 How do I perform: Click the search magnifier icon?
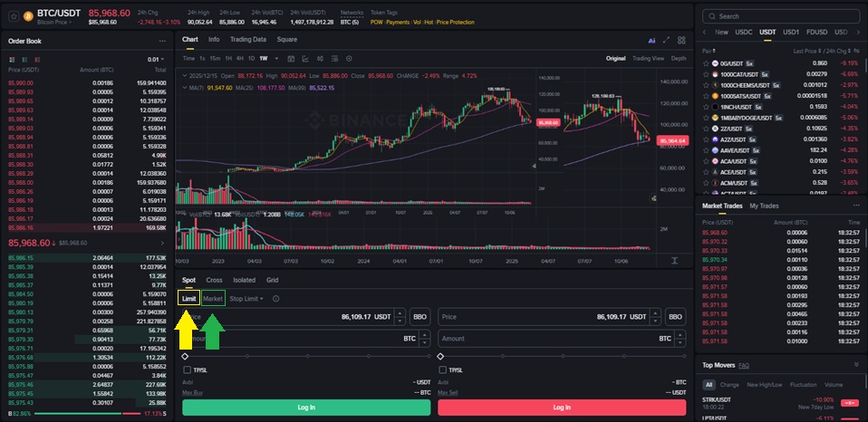tap(712, 16)
